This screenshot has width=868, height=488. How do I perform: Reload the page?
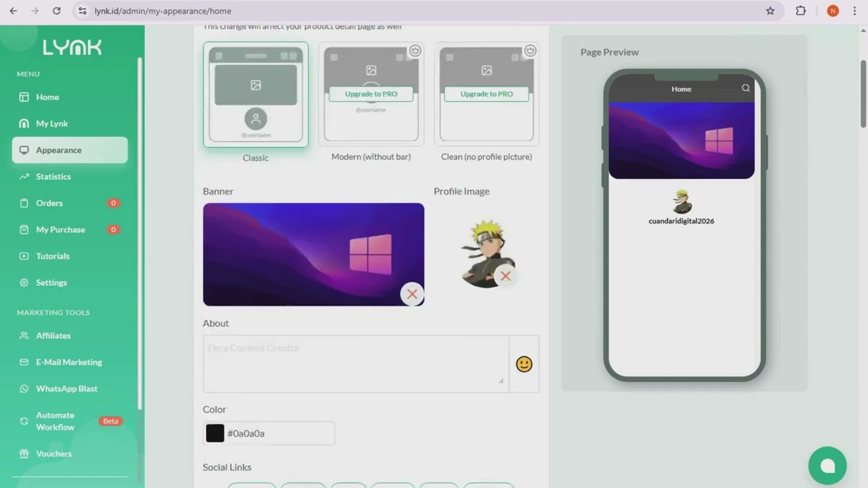(x=56, y=11)
